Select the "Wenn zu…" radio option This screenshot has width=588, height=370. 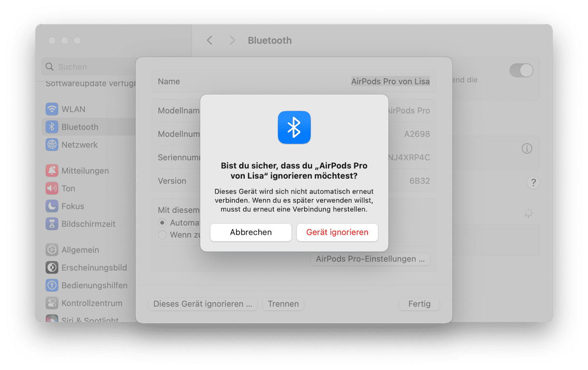[x=162, y=235]
